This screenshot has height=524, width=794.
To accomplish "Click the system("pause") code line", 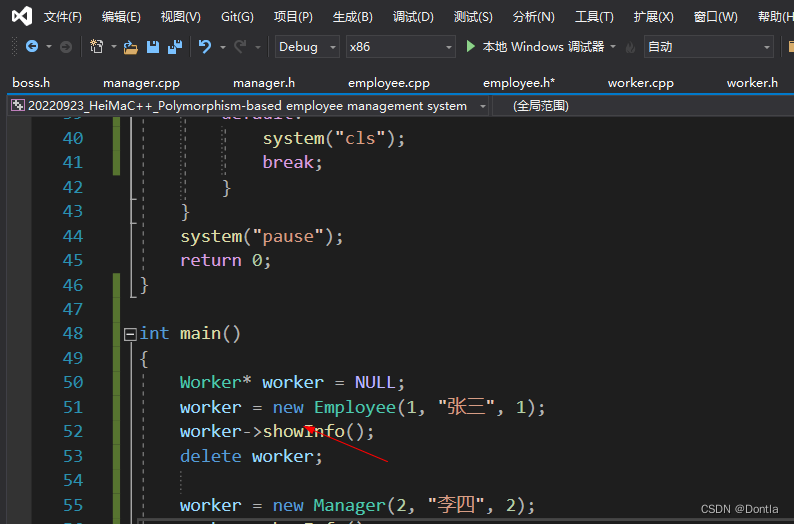I will (x=262, y=236).
